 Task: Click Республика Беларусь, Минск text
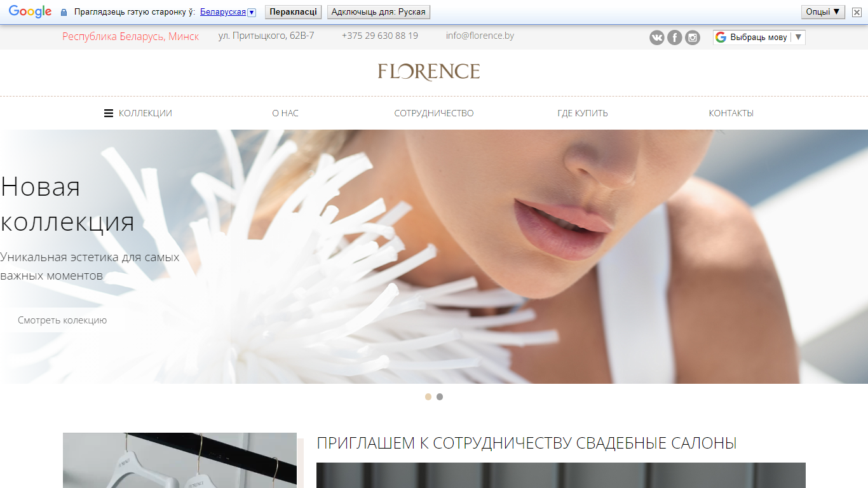click(130, 36)
